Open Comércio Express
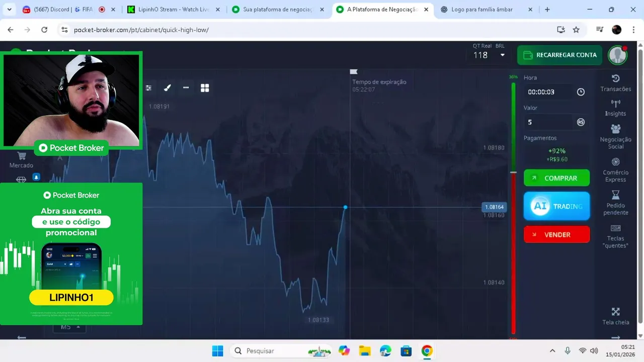This screenshot has height=362, width=644. pos(615,170)
